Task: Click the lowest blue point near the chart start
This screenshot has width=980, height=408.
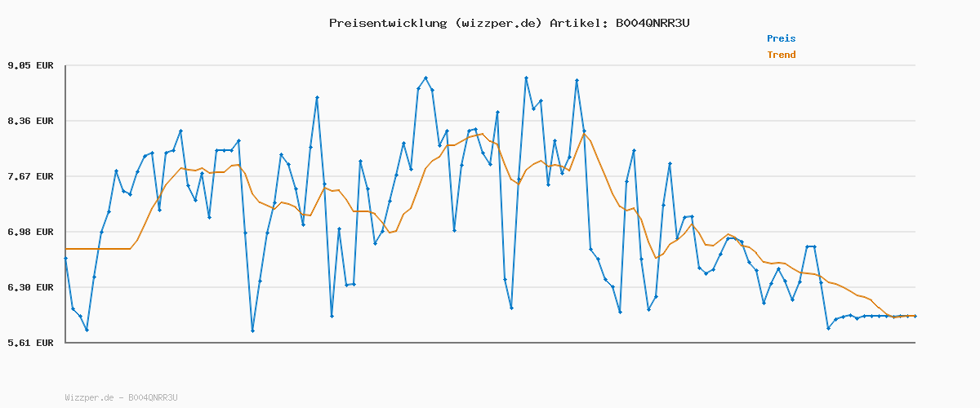Action: click(87, 330)
